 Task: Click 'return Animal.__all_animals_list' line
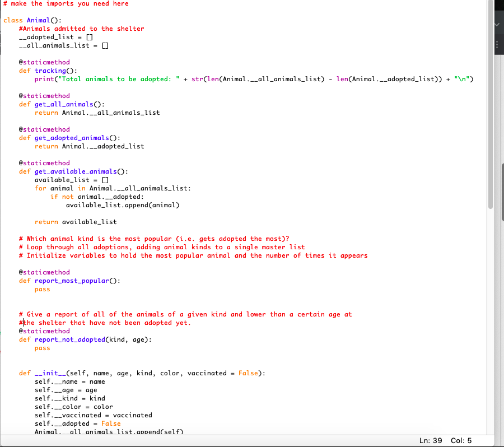tap(97, 113)
